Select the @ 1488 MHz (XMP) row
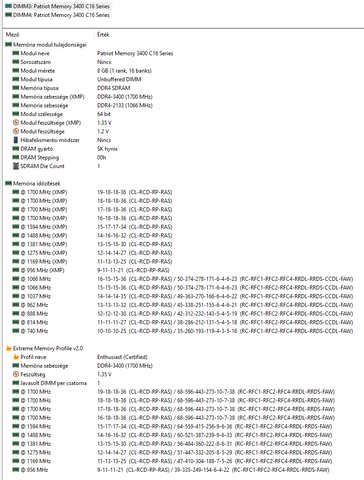The image size is (364, 480). (x=92, y=235)
